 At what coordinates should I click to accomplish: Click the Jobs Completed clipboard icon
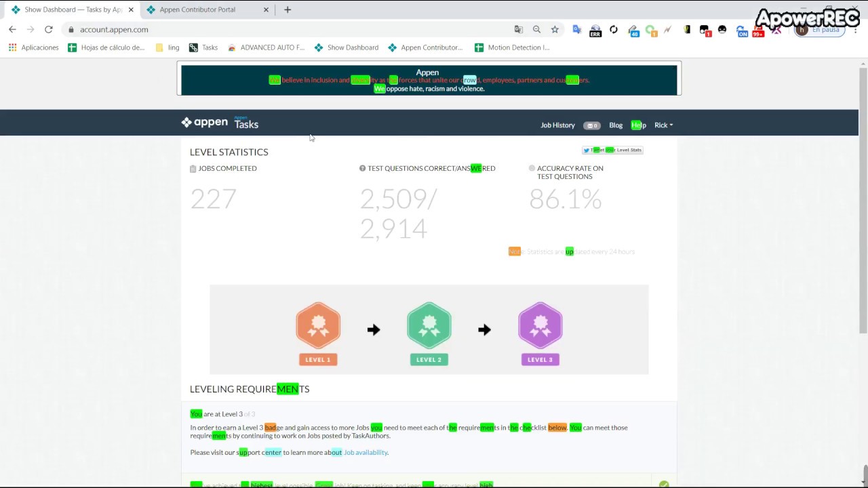(x=193, y=169)
